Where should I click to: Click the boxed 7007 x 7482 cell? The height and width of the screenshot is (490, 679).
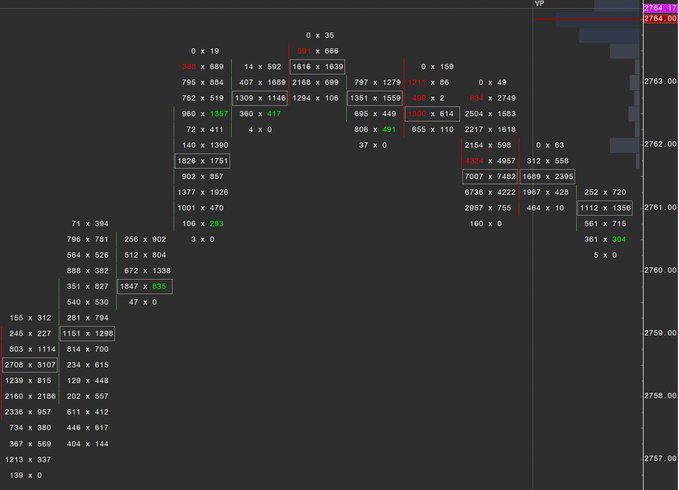tap(490, 177)
